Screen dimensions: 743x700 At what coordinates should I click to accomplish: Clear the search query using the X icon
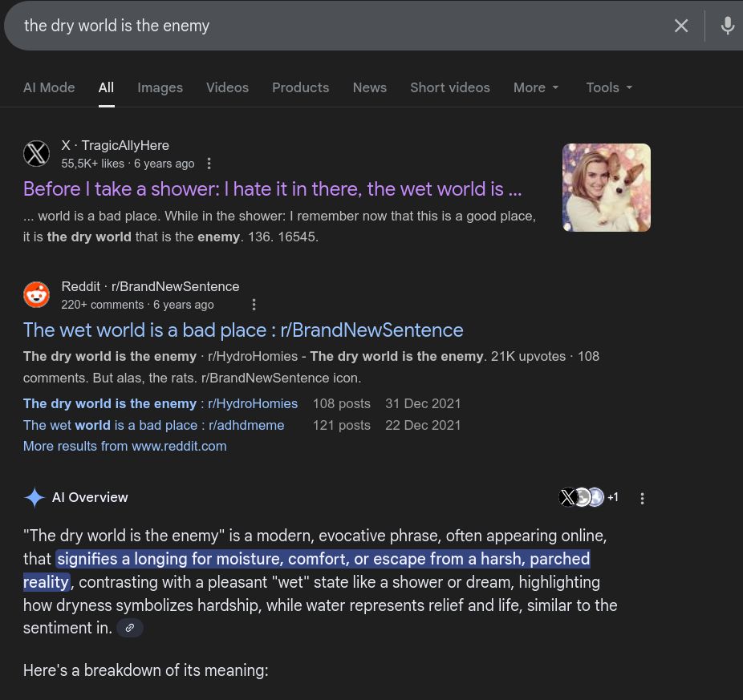click(x=681, y=25)
